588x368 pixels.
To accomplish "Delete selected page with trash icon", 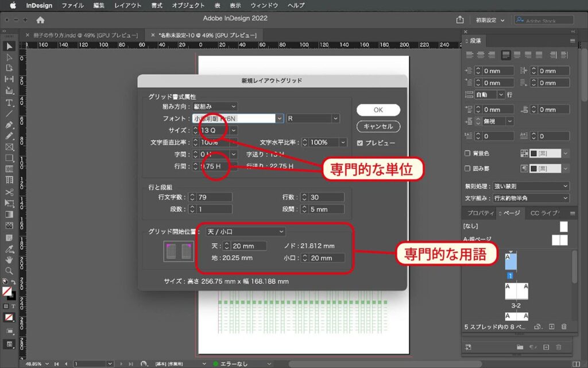I will pyautogui.click(x=564, y=327).
